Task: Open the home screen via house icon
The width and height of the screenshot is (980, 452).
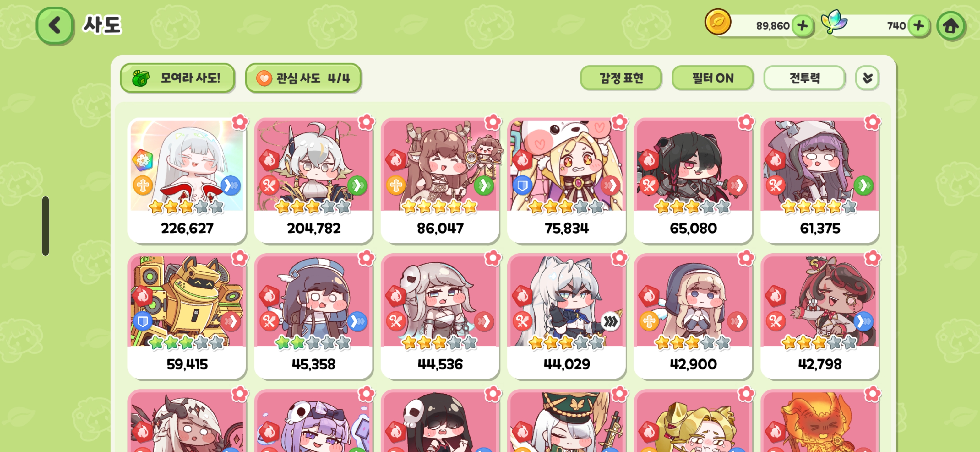Action: click(950, 26)
